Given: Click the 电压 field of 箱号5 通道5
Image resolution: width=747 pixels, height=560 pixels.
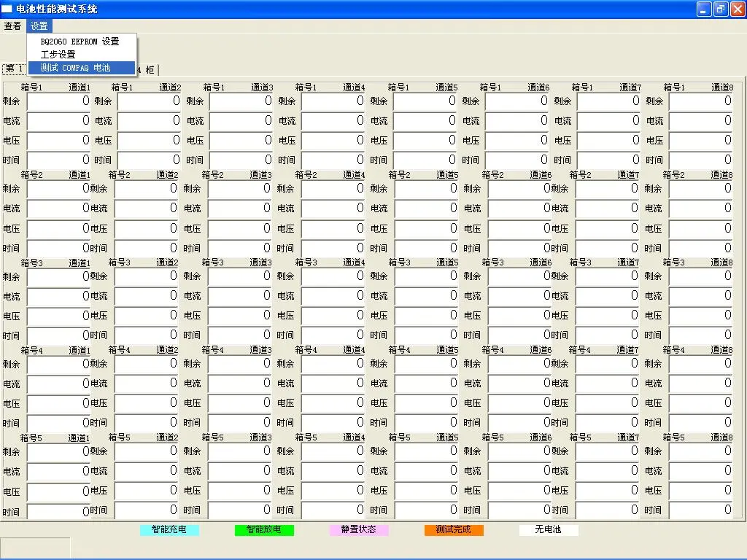Looking at the screenshot, I should [x=426, y=491].
